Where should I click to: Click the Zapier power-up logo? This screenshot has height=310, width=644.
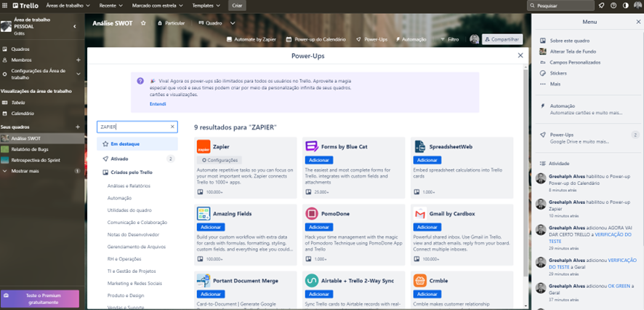(x=203, y=146)
